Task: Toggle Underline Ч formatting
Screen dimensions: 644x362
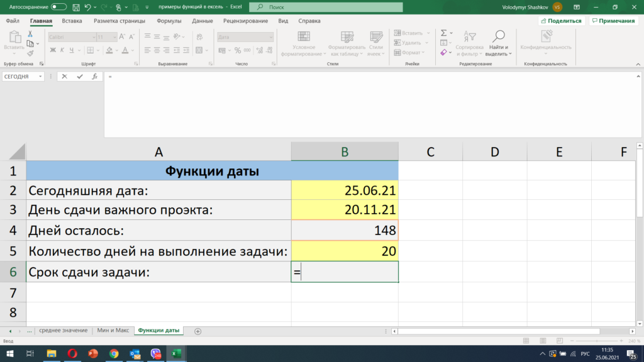Action: click(72, 50)
